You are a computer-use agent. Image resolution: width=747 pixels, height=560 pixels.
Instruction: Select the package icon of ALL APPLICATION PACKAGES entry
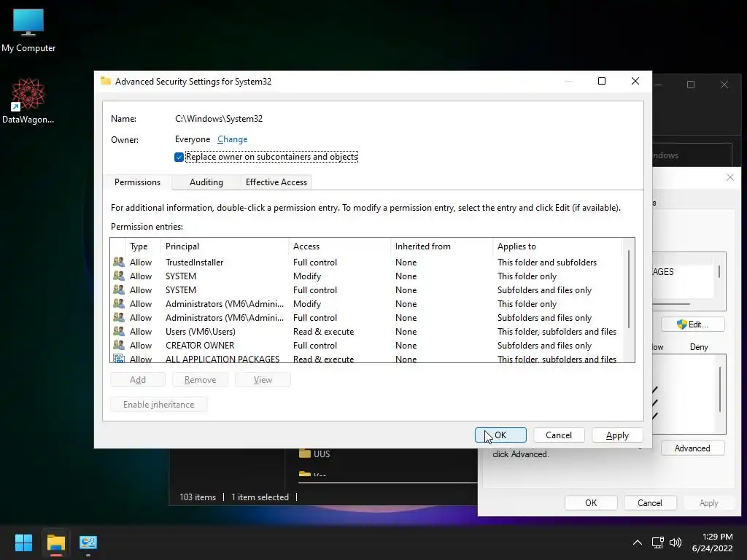(119, 358)
